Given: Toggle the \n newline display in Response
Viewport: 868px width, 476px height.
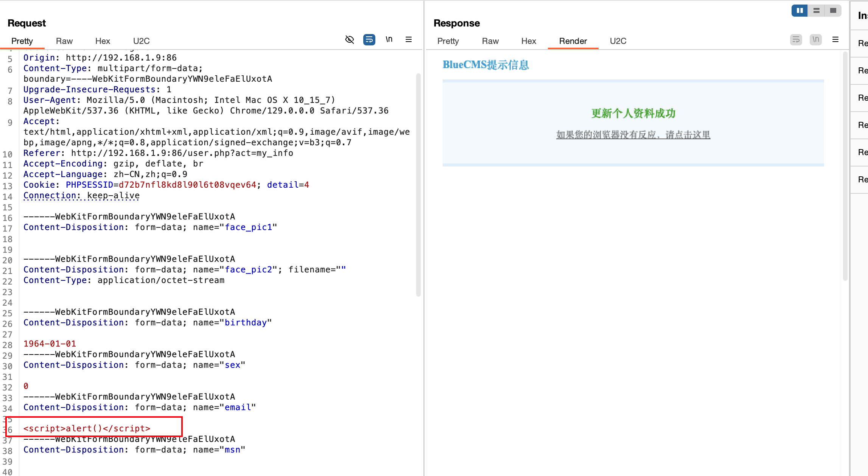Looking at the screenshot, I should [816, 39].
